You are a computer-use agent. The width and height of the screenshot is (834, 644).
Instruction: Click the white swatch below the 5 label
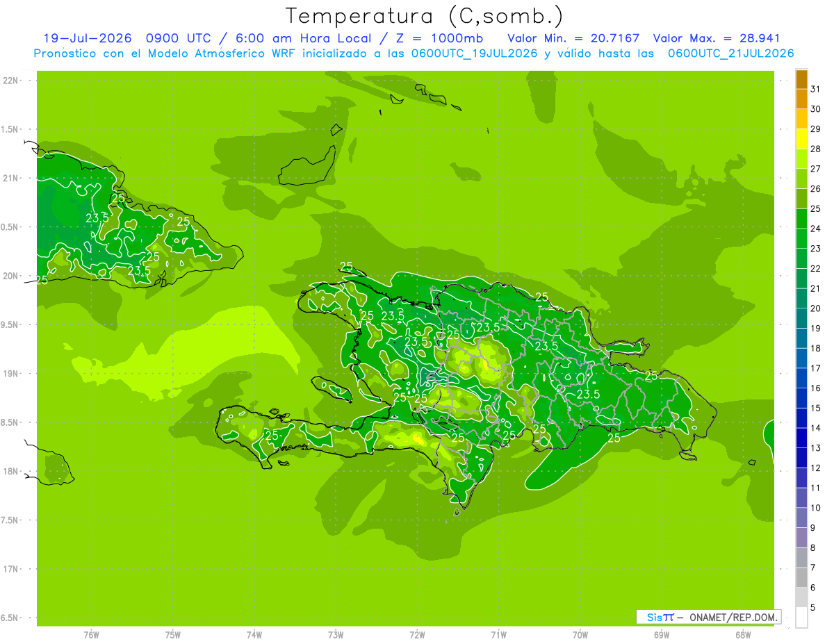click(801, 618)
